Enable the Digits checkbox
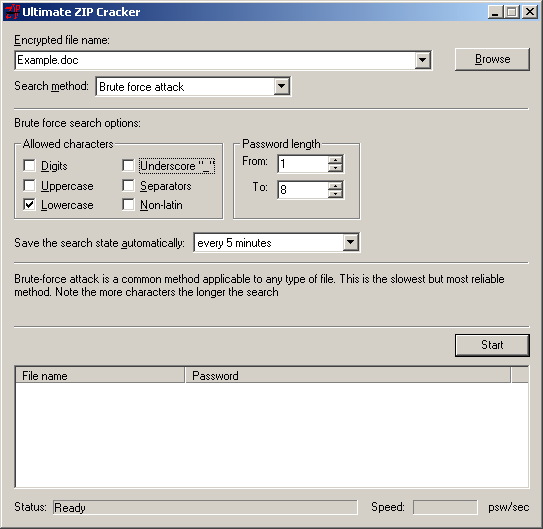543x529 pixels. pos(29,165)
